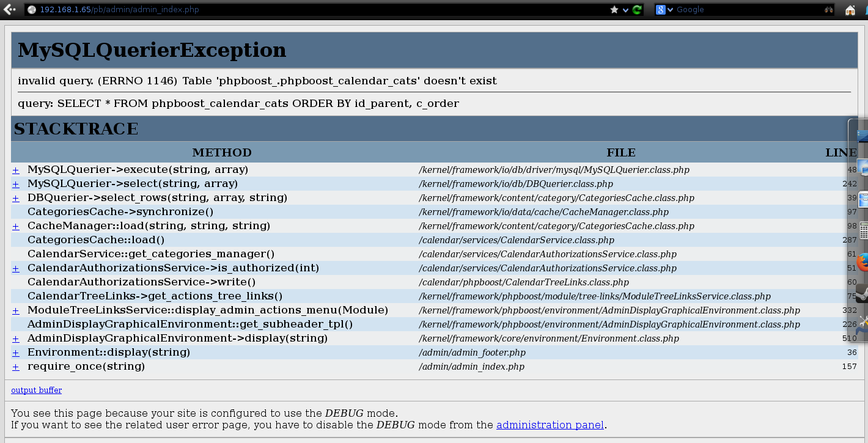The width and height of the screenshot is (868, 443).
Task: Click the binoculars search icon
Action: pos(828,10)
